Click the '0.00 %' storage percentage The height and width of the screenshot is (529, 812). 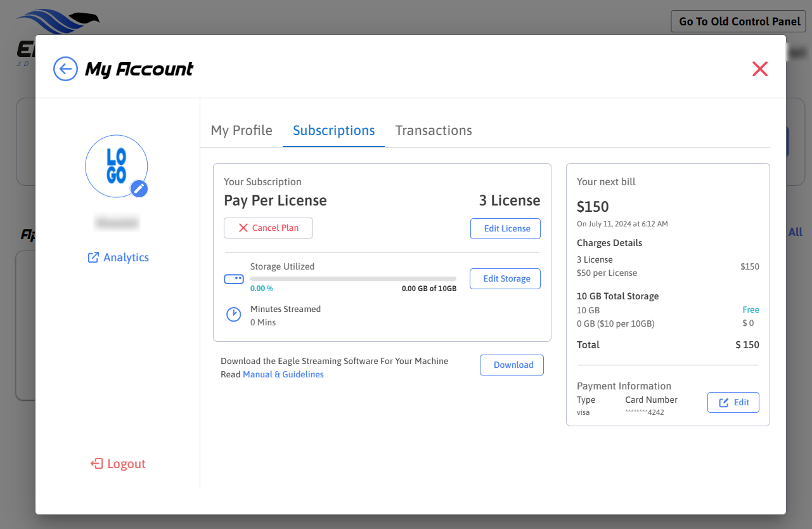pos(262,288)
